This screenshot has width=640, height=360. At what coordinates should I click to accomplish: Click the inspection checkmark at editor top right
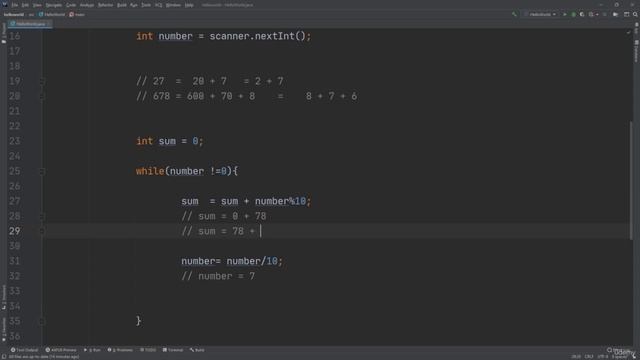628,32
